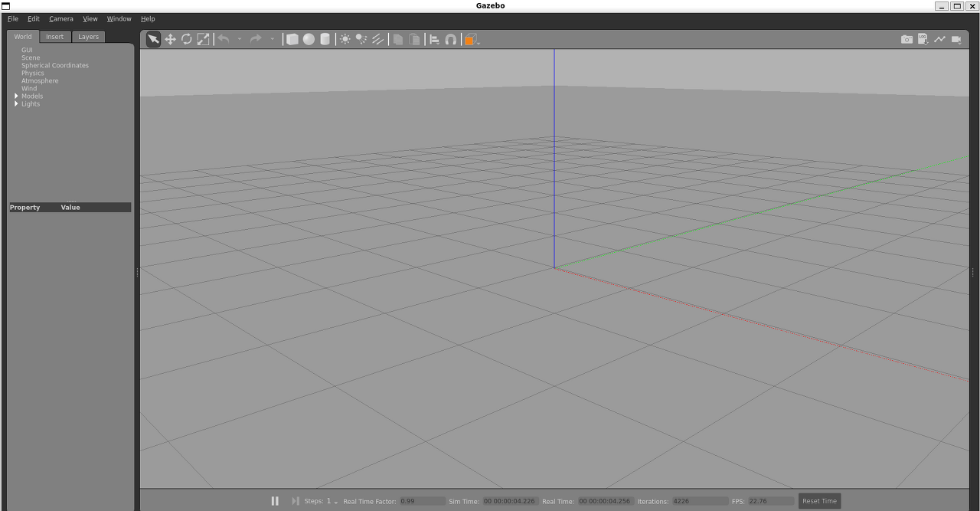
Task: Switch to the World tab
Action: [x=23, y=37]
